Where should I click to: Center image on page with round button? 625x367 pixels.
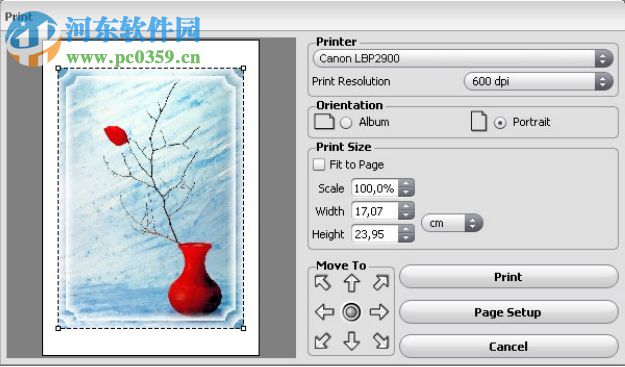coord(352,312)
